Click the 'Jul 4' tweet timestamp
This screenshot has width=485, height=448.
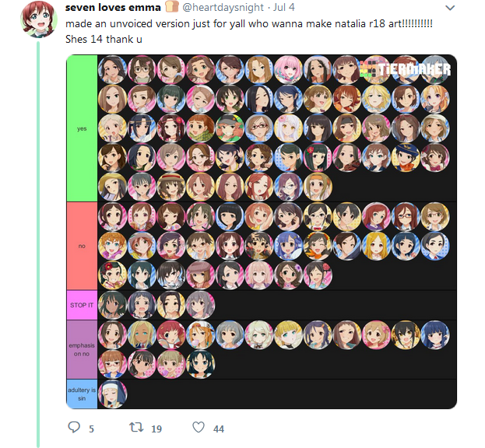coord(283,7)
